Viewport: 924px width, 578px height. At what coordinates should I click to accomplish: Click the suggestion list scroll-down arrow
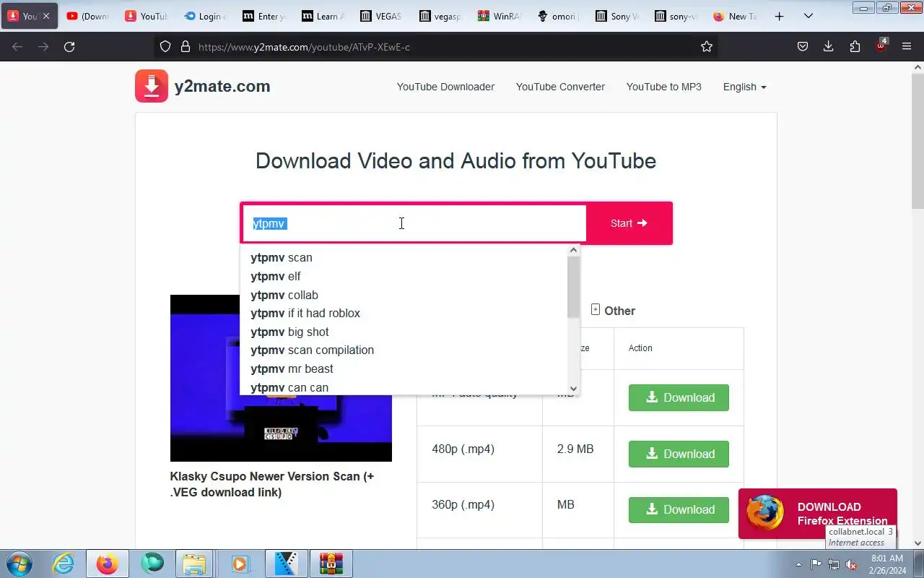[573, 389]
